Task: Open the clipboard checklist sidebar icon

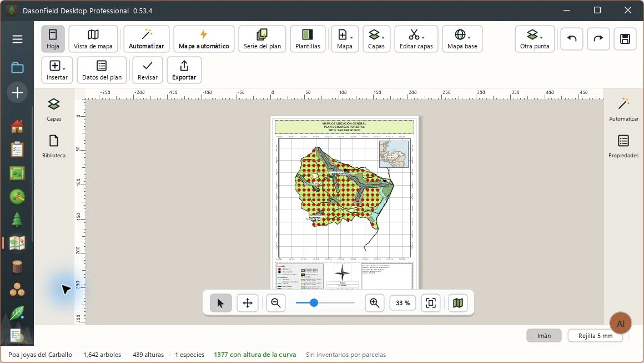Action: click(17, 150)
